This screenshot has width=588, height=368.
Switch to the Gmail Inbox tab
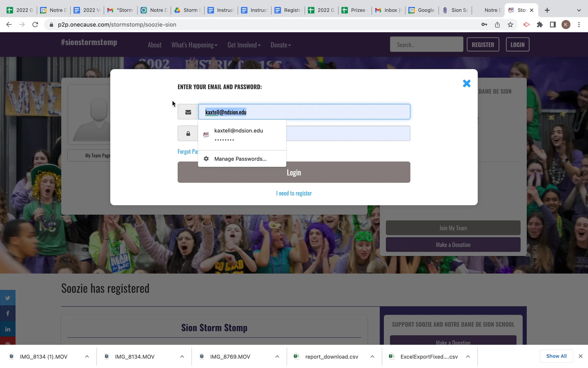click(x=388, y=10)
